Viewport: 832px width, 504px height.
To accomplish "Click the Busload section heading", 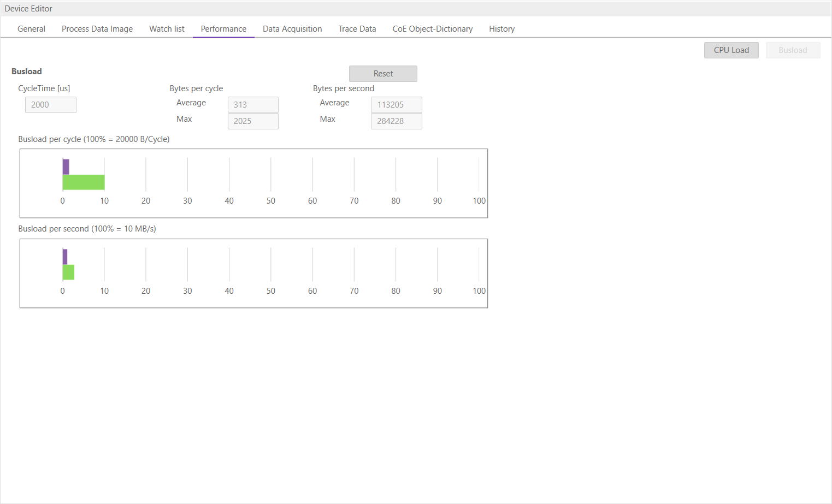I will click(26, 71).
